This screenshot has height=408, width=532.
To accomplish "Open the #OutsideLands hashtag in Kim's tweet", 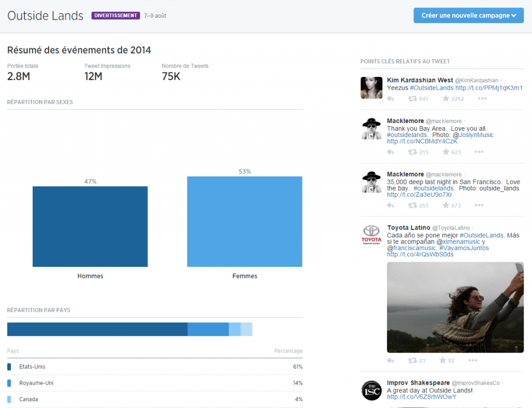I will 432,88.
